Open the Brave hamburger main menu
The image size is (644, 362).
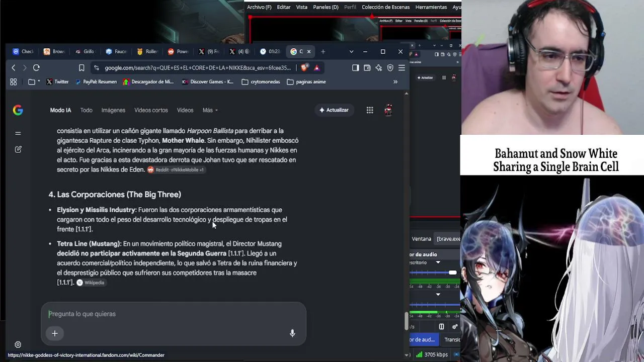(x=401, y=68)
